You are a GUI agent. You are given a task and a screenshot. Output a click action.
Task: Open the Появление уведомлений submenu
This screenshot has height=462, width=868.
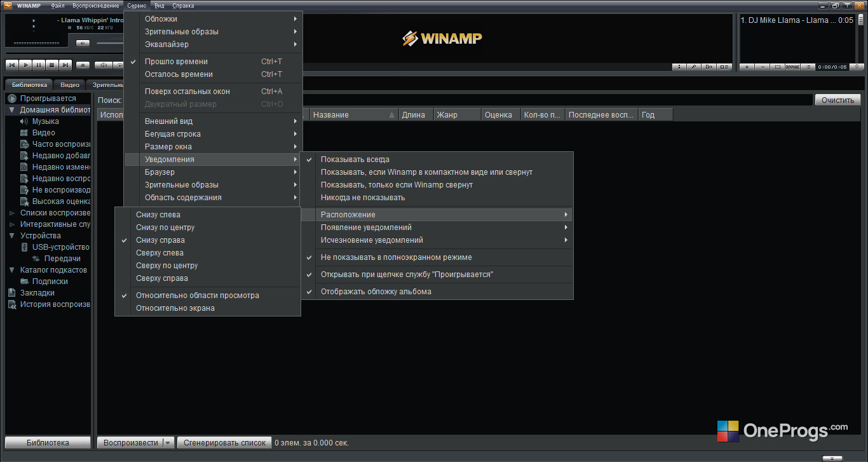(x=437, y=228)
